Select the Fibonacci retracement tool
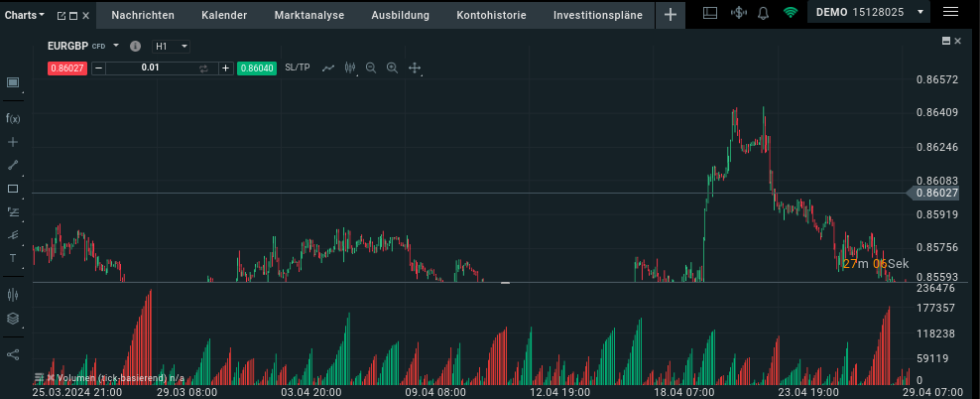The image size is (980, 399). [13, 211]
